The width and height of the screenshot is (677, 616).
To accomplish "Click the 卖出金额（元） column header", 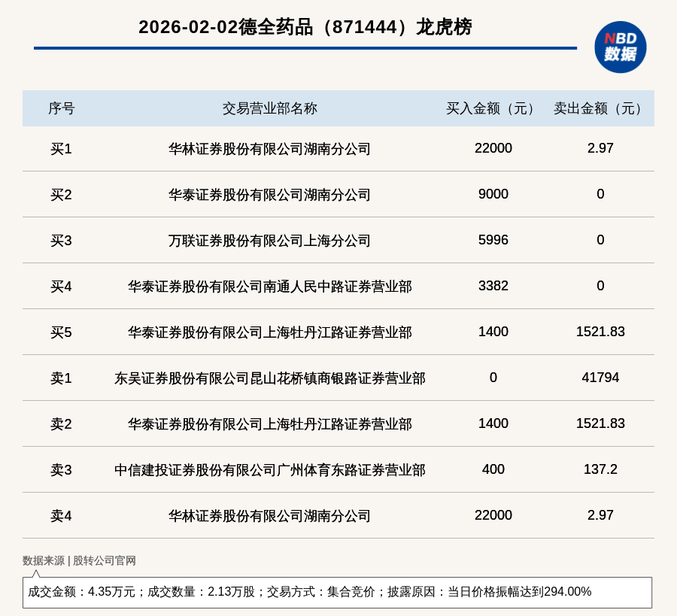I will [x=600, y=108].
